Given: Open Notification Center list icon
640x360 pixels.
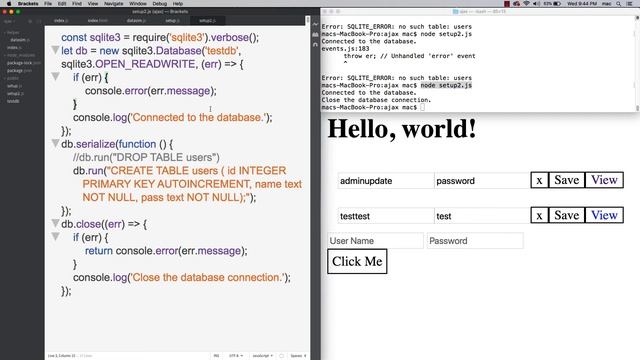Looking at the screenshot, I should click(x=630, y=3).
